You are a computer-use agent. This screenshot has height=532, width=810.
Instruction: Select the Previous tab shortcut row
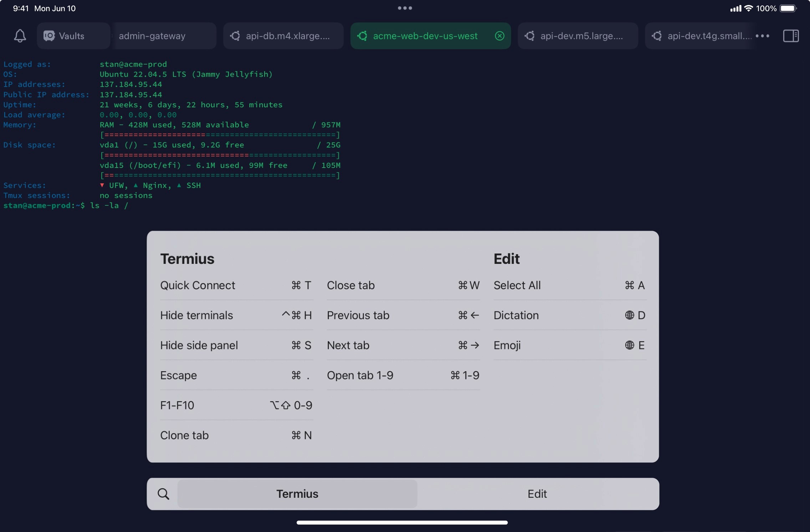pos(403,315)
